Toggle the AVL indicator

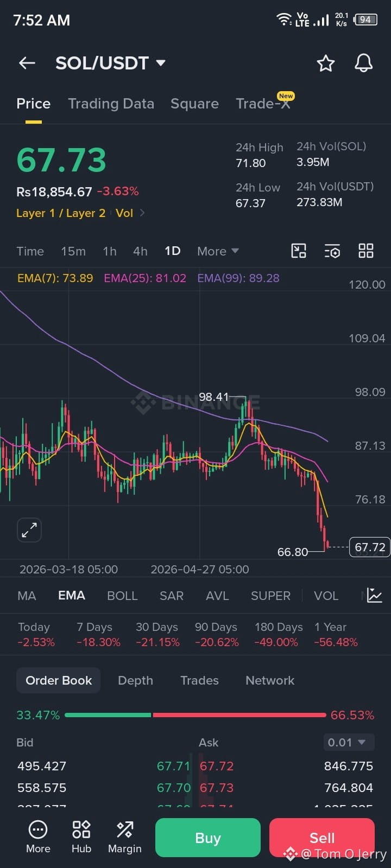217,596
